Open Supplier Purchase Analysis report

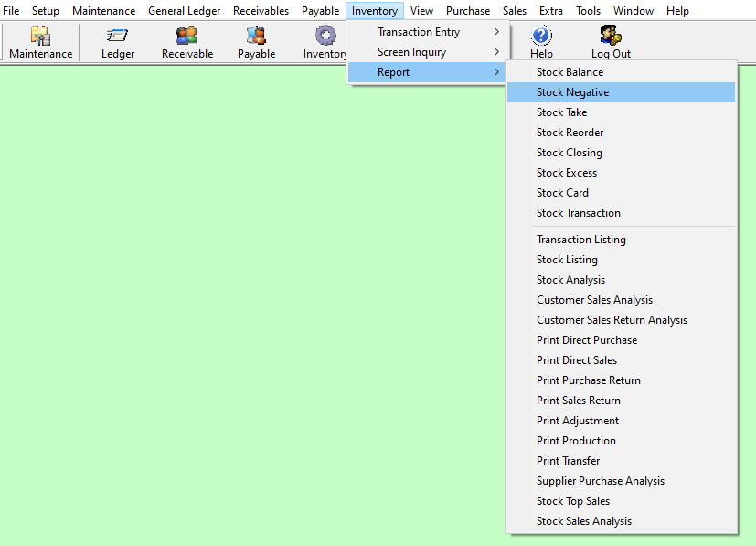621,481
